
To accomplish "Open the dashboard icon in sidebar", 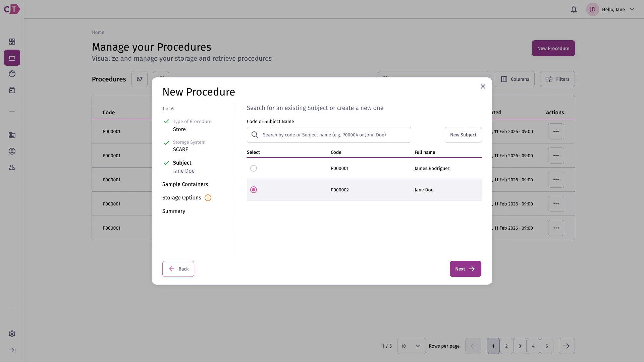I will [x=12, y=42].
